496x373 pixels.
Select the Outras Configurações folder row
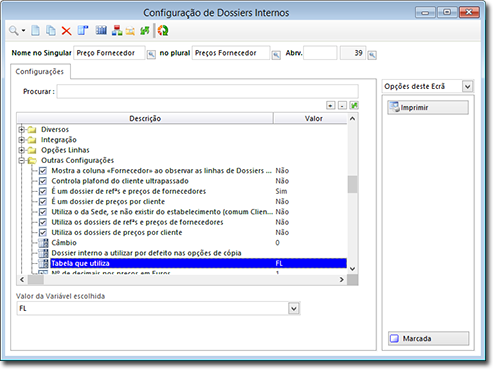pos(77,160)
